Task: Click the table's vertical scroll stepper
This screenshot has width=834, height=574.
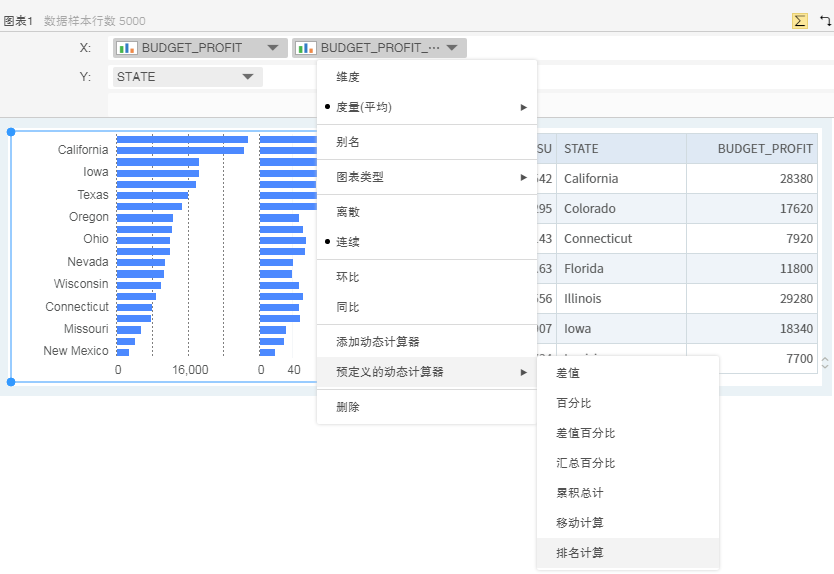Action: (825, 362)
